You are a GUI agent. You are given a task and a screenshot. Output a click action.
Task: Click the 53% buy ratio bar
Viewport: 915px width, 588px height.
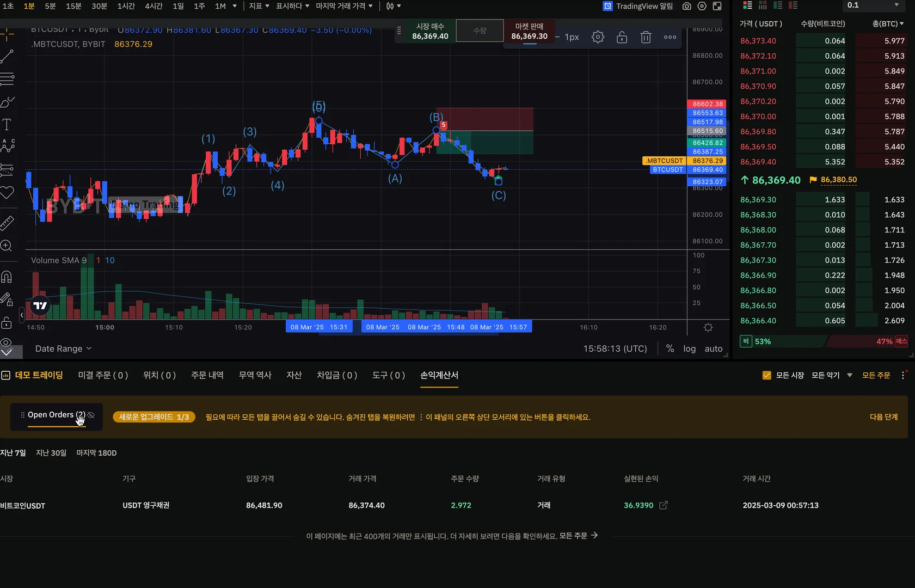click(783, 341)
